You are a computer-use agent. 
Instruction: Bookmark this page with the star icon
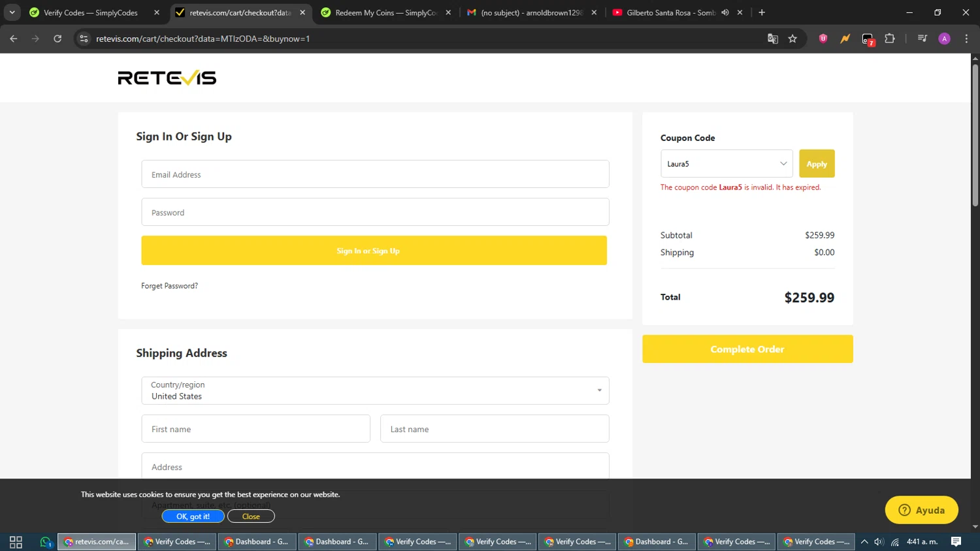click(x=792, y=39)
